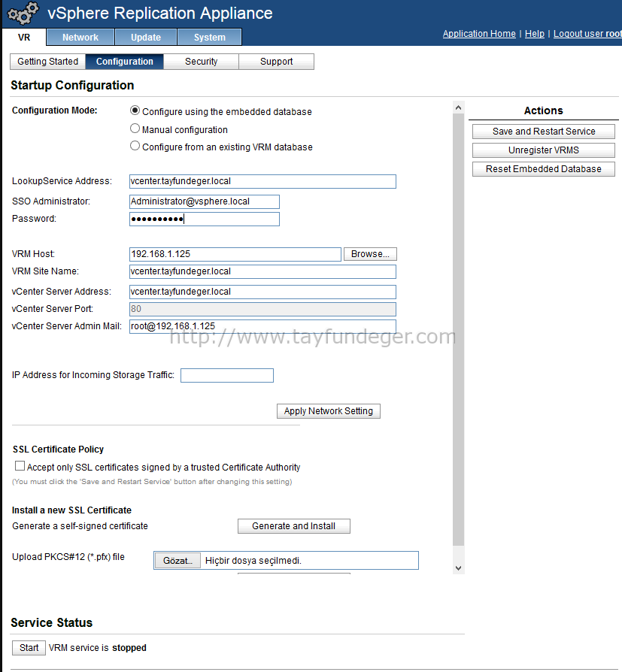Viewport: 622px width, 672px height.
Task: Click the 'Generate a self-signed certificate' text
Action: (80, 526)
